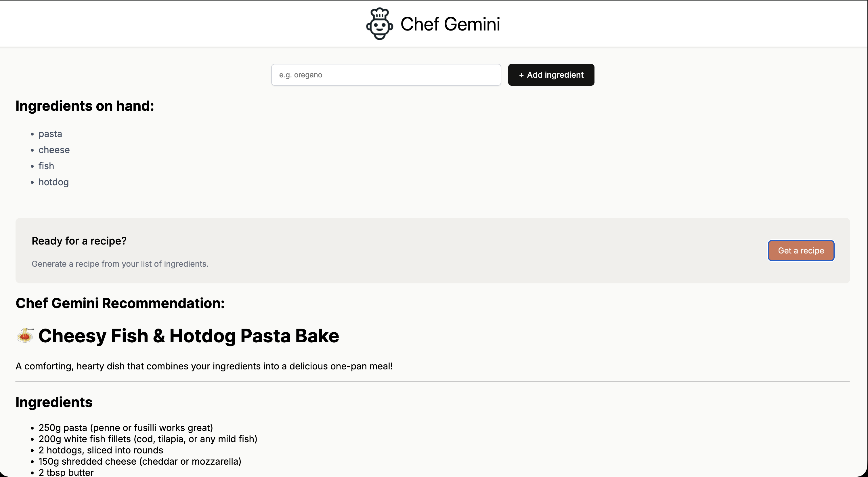Select the fish ingredient list item
The image size is (868, 477).
pos(46,166)
